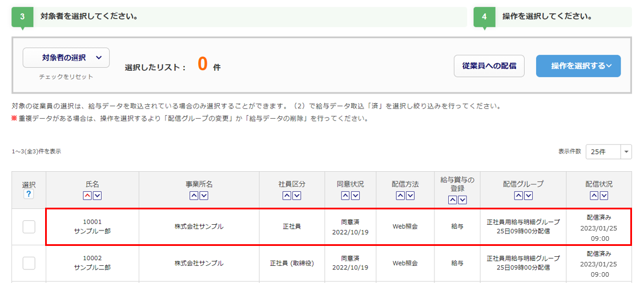Sort 配信状況 column descending
644x283 pixels.
coord(603,196)
